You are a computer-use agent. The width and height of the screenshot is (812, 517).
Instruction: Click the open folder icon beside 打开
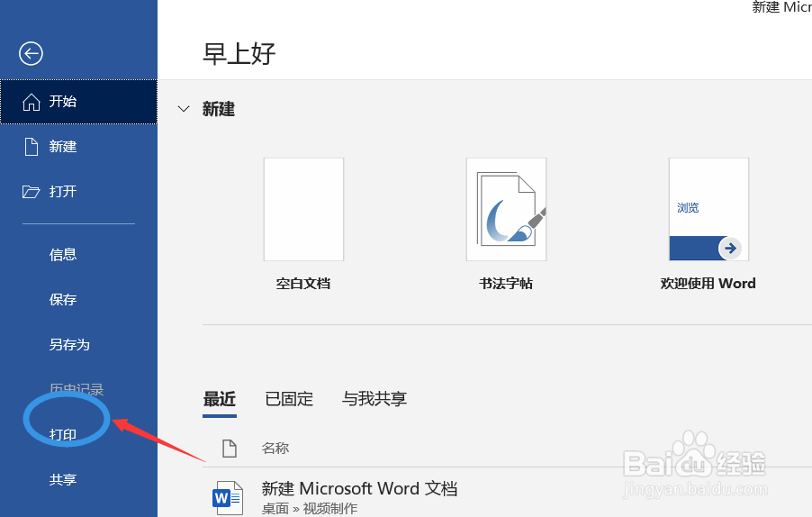click(32, 192)
